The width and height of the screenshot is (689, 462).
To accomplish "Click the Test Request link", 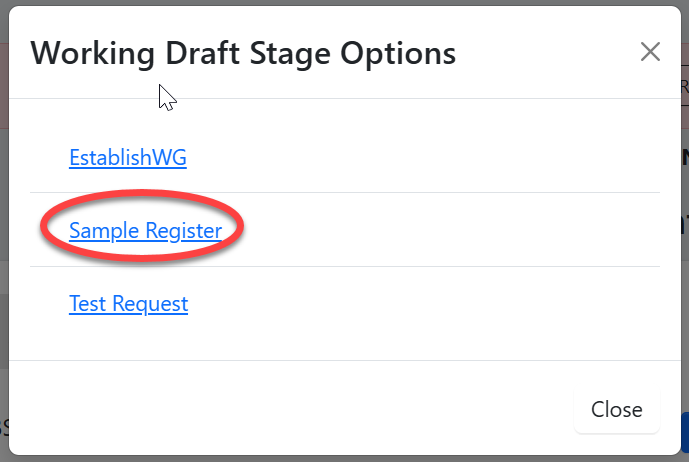I will [x=128, y=303].
